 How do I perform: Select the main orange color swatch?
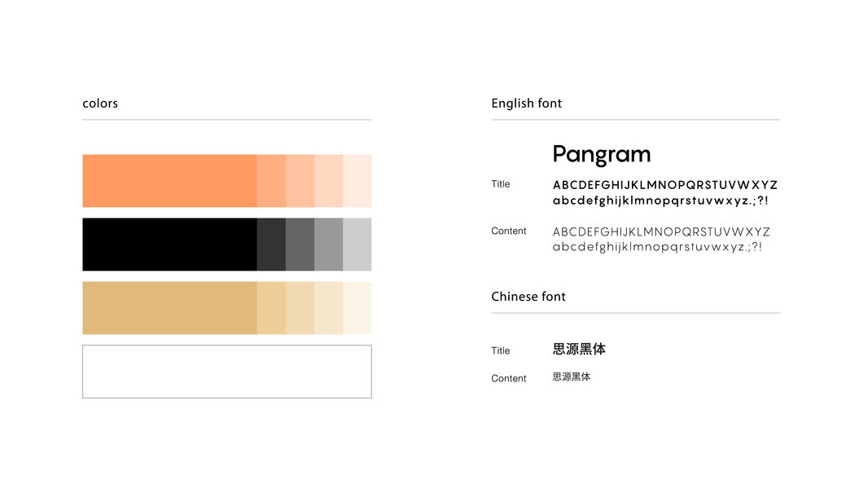(169, 181)
